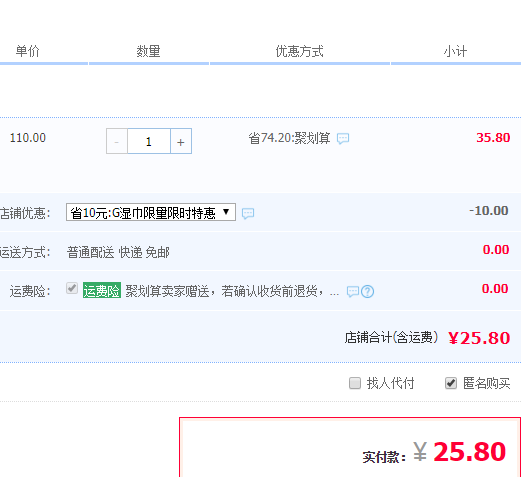The image size is (525, 477).
Task: Open the 店铺优惠 discount dropdown
Action: click(x=151, y=212)
